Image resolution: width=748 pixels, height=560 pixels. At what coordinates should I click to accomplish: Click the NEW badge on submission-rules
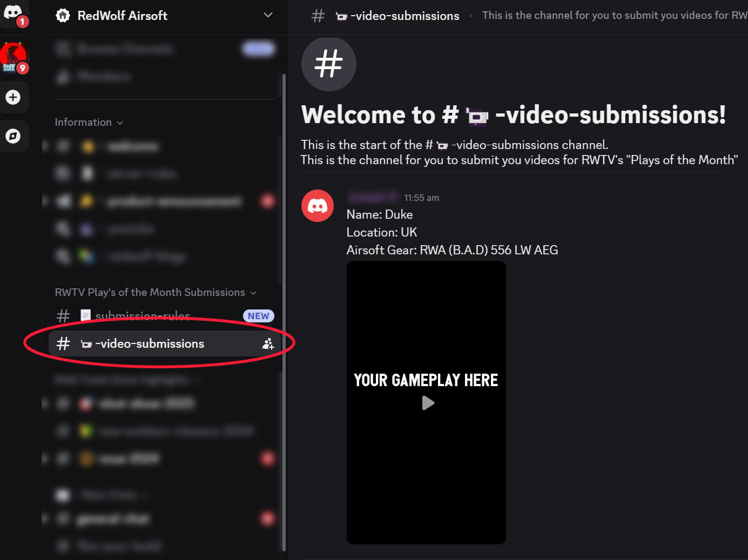258,316
